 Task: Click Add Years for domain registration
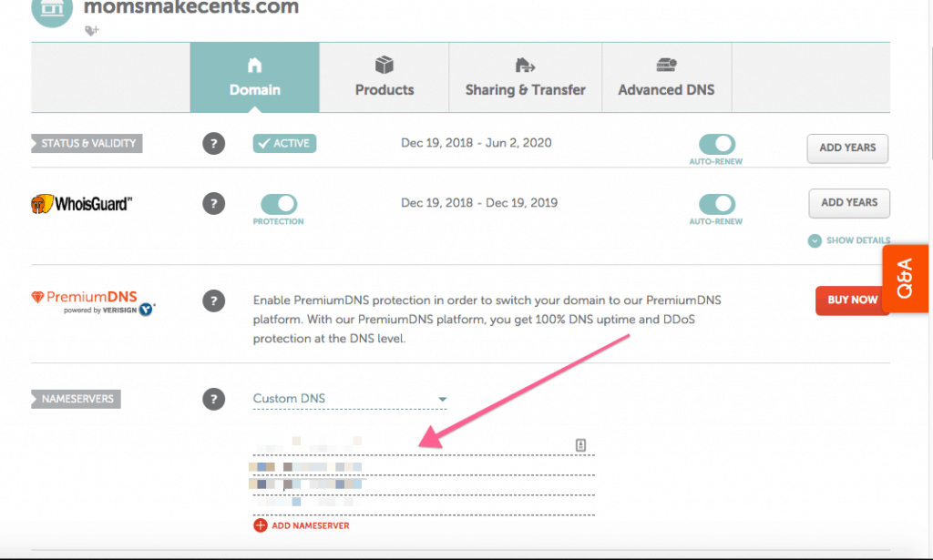point(847,148)
